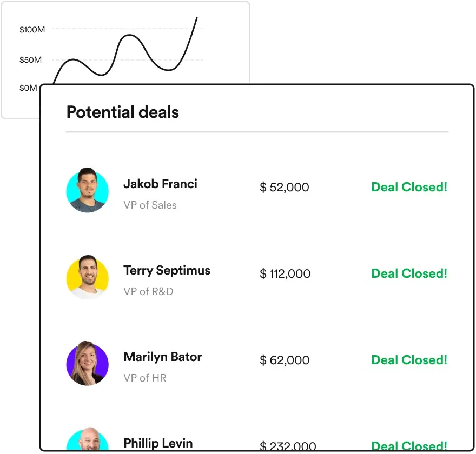This screenshot has height=454, width=476.
Task: Click the $ 52,000 deal amount
Action: point(285,188)
